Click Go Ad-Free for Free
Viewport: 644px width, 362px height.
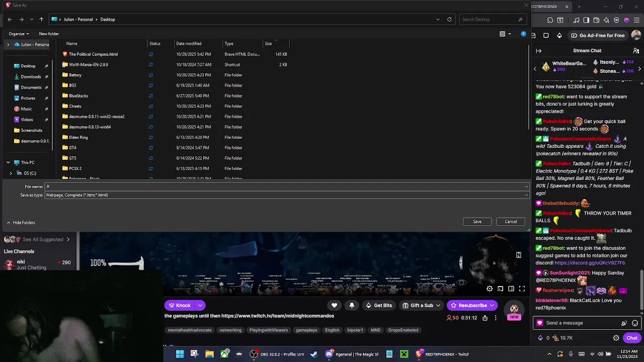[x=598, y=35]
